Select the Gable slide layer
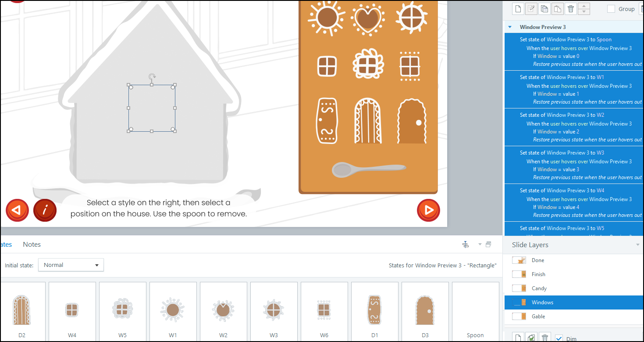The image size is (644, 342). [538, 317]
